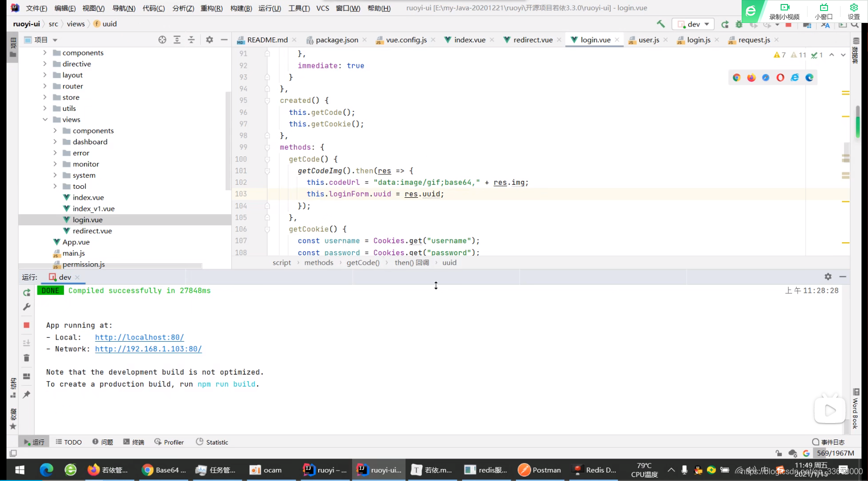Image resolution: width=868 pixels, height=481 pixels.
Task: Switch to README.md editor tab
Action: (x=267, y=40)
